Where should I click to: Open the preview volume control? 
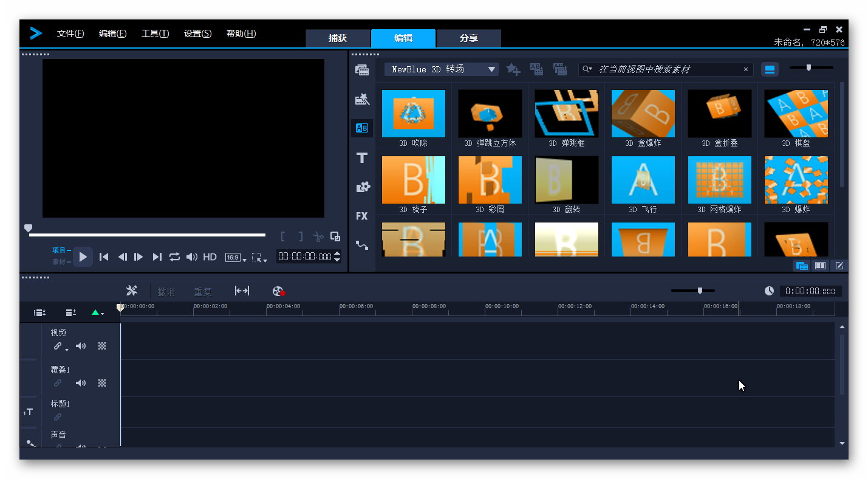pos(192,257)
